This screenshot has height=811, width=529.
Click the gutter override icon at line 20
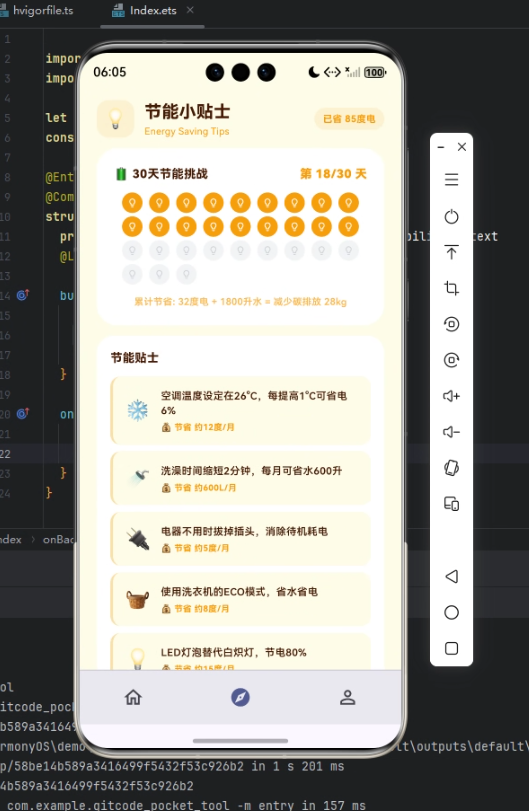click(x=23, y=414)
